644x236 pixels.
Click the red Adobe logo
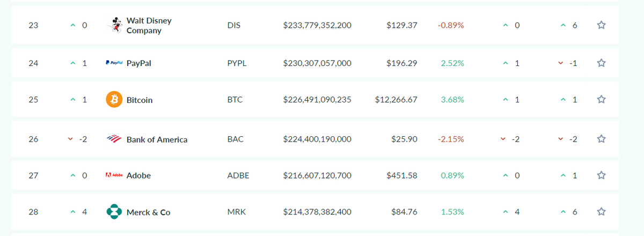click(114, 175)
